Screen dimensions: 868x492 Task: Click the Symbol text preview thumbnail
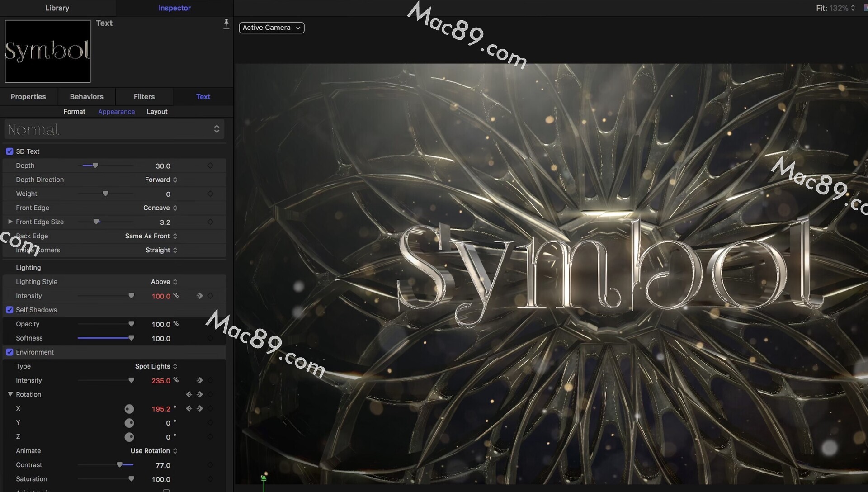pos(47,51)
